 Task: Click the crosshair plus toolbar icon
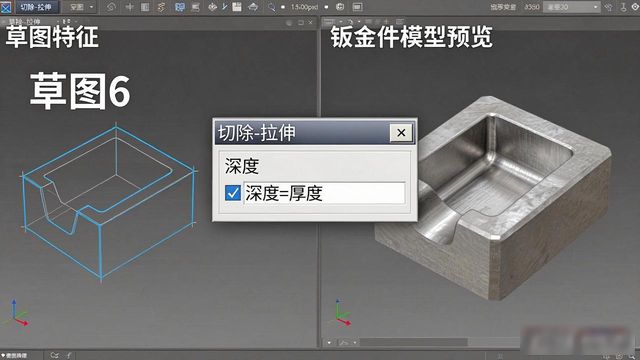[129, 7]
